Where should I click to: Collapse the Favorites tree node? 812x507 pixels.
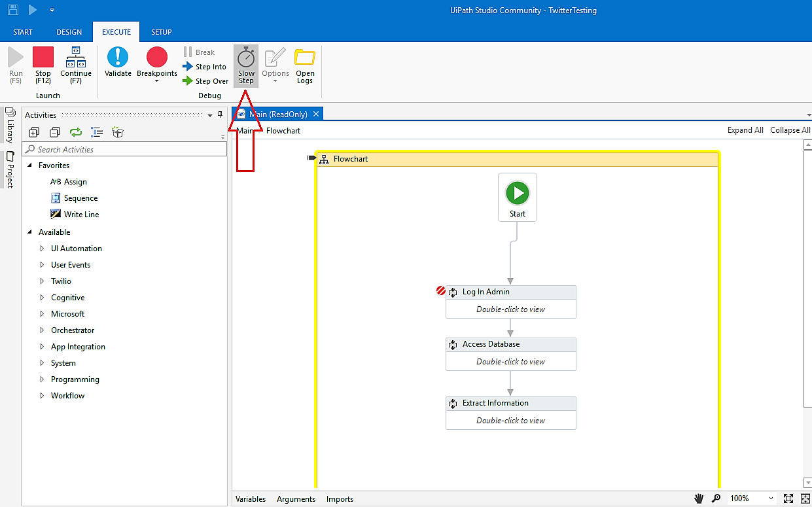[29, 166]
